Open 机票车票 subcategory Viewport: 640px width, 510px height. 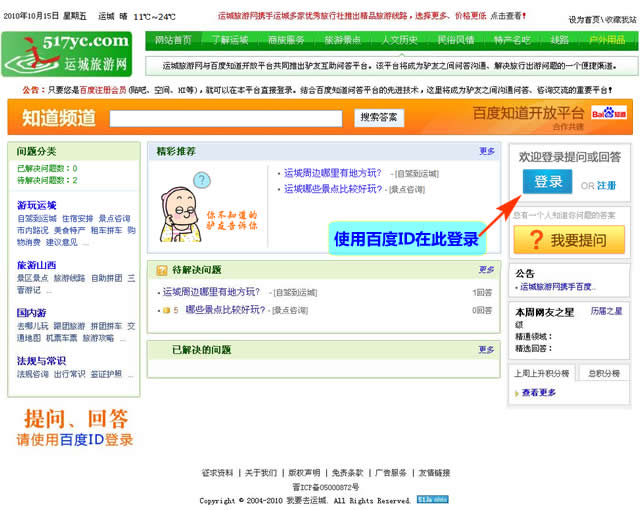point(62,338)
